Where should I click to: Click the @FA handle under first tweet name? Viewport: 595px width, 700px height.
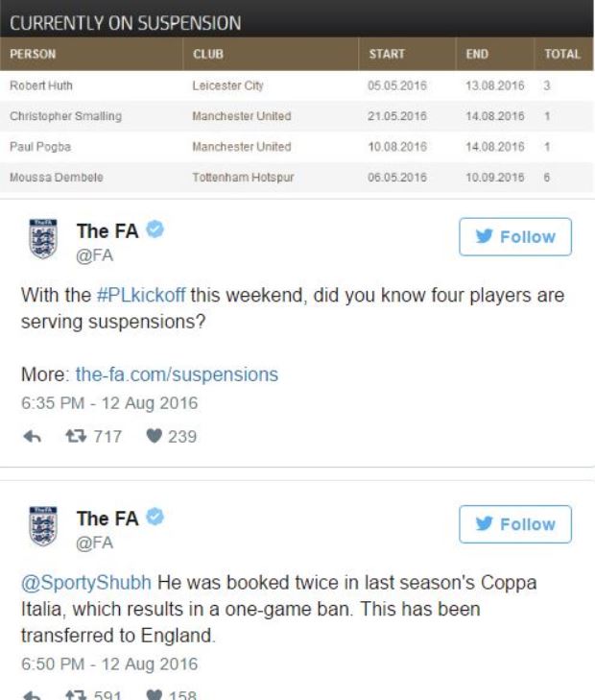tap(95, 255)
